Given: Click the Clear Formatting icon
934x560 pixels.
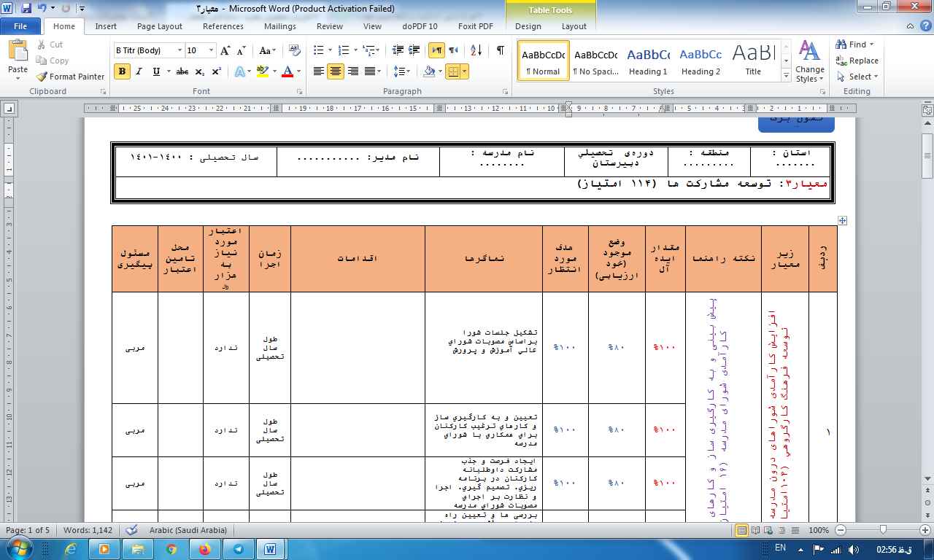Looking at the screenshot, I should (x=295, y=50).
